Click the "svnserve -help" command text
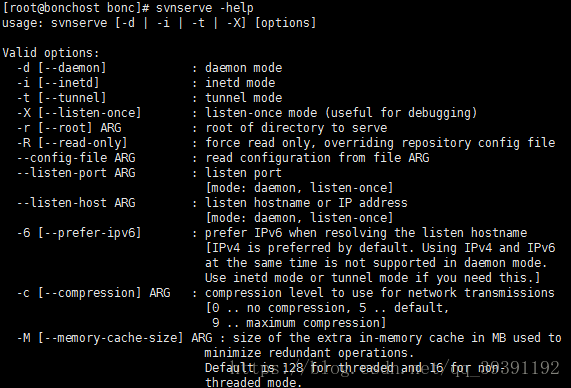This screenshot has height=388, width=571. click(205, 8)
